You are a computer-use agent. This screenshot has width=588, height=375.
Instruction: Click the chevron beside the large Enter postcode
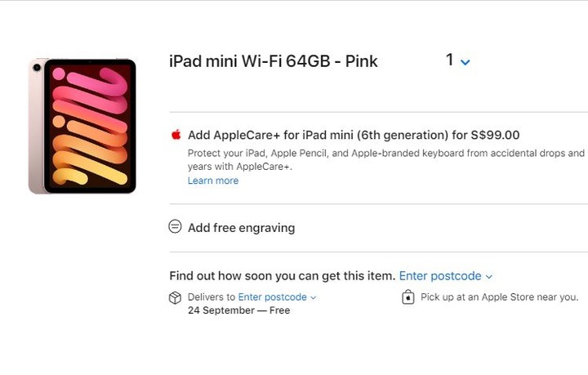coord(488,277)
